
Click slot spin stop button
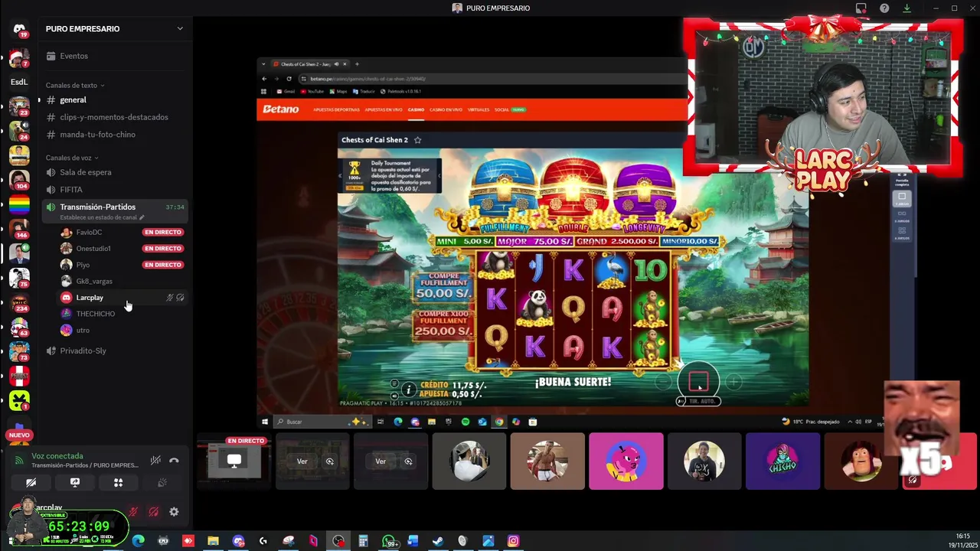click(698, 381)
